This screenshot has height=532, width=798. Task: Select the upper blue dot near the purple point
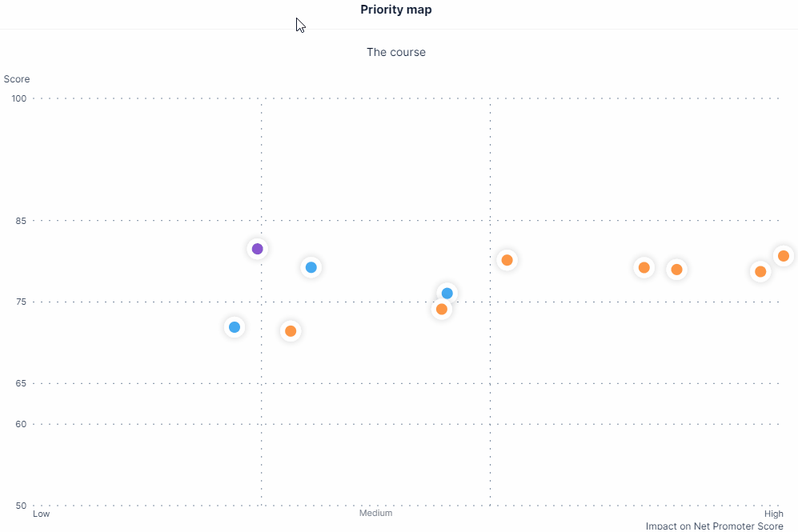311,267
